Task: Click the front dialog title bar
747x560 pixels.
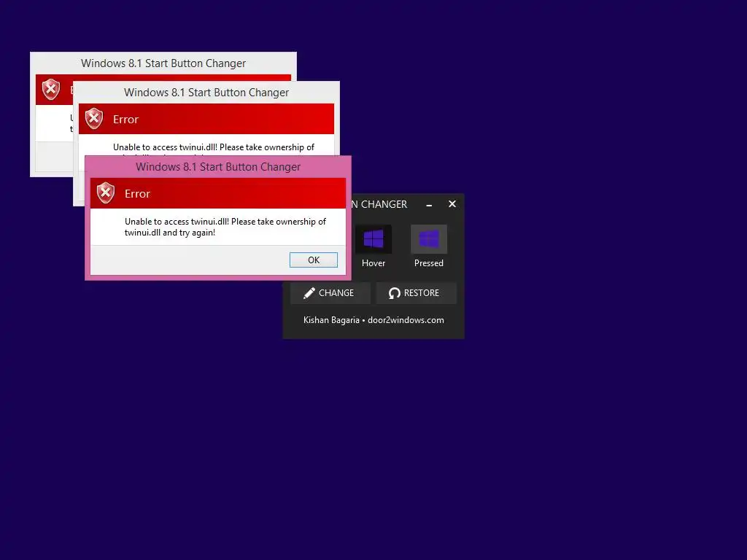Action: point(218,167)
